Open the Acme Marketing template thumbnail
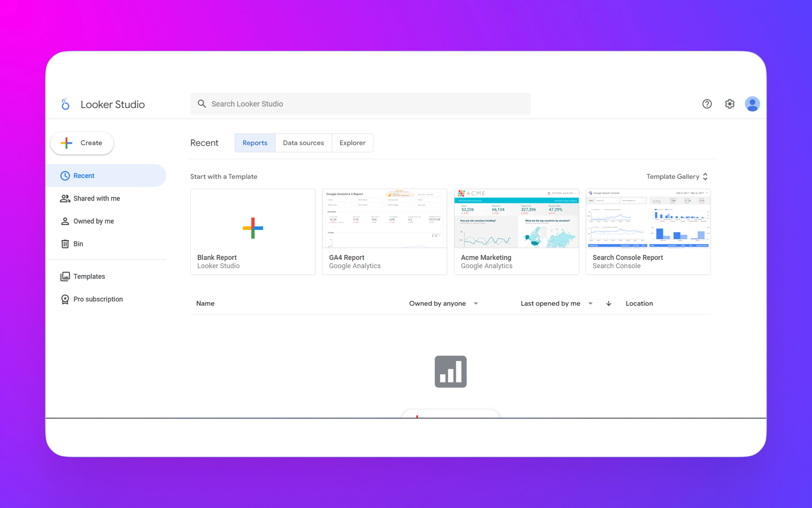Image resolution: width=812 pixels, height=508 pixels. click(x=516, y=219)
